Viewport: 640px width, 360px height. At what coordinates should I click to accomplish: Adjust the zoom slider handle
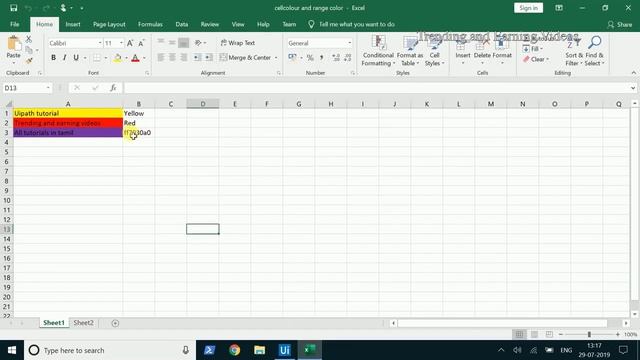tap(589, 334)
